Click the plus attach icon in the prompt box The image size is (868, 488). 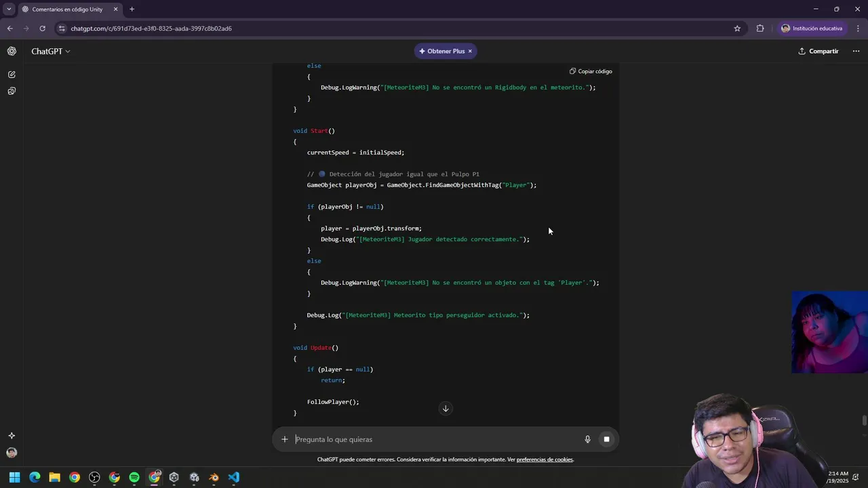pos(285,439)
